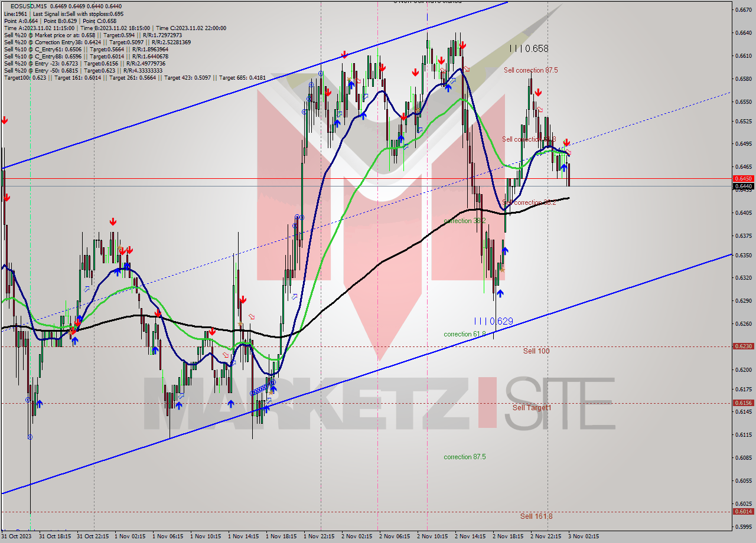
Task: Click 0.6495 on the price axis
Action: click(x=743, y=144)
